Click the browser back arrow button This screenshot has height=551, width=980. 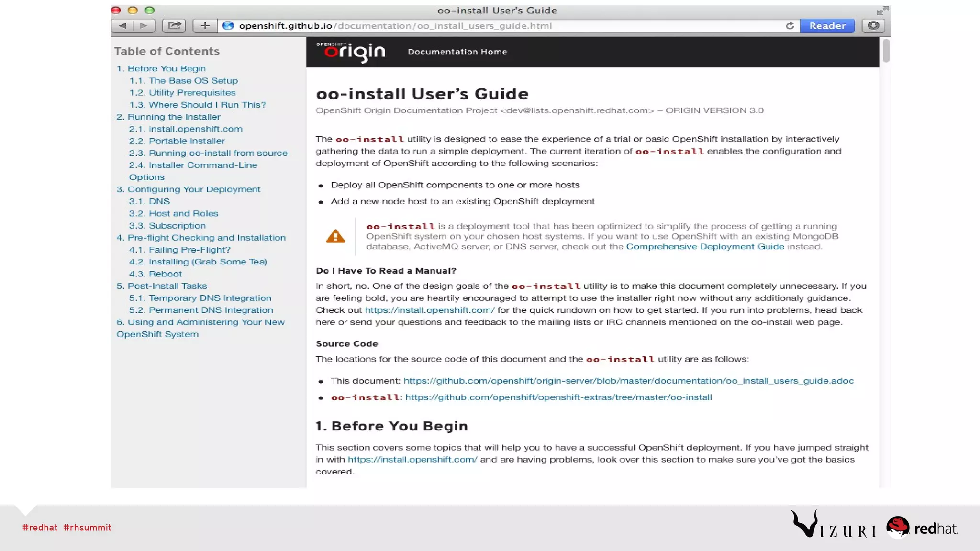tap(122, 26)
